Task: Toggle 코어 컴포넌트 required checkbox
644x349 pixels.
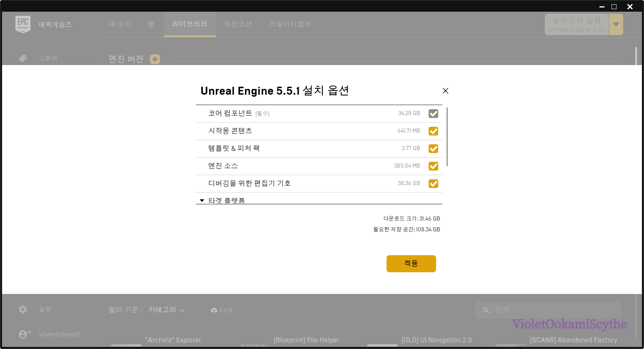Action: 433,113
